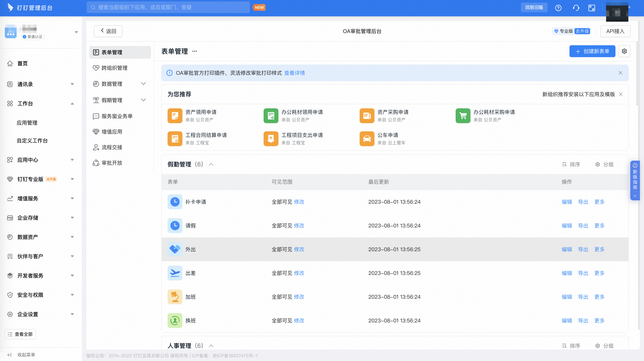
Task: Dismiss the OA打印插件 info banner
Action: [620, 73]
